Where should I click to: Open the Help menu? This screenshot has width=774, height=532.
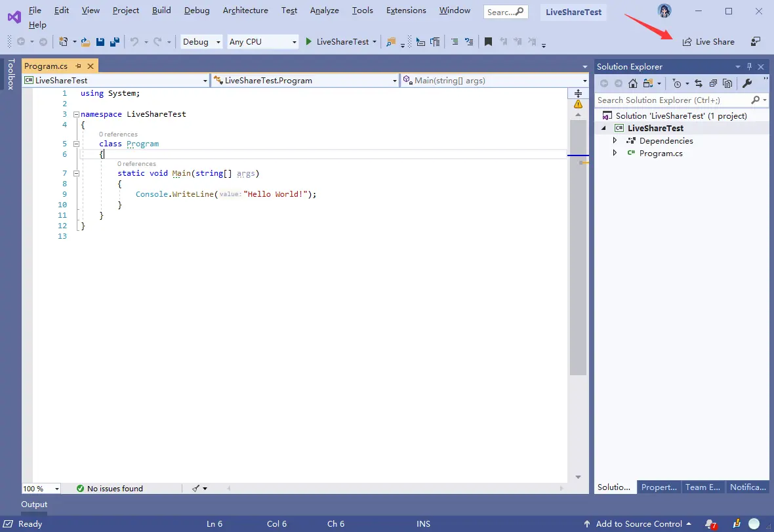37,25
